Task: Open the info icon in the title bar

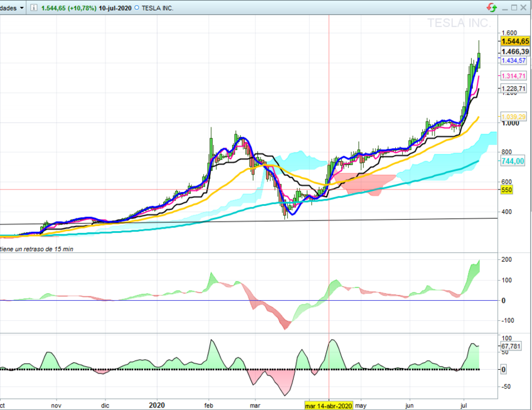Action: [x=34, y=8]
